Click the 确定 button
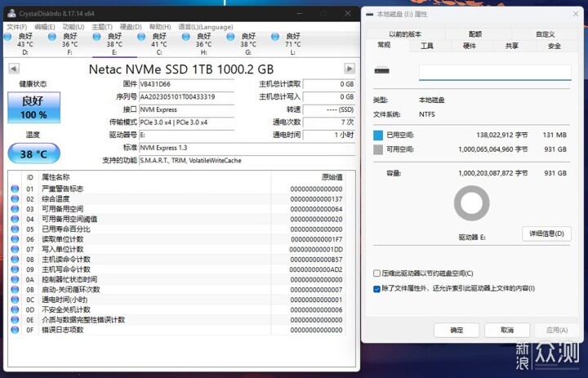The width and height of the screenshot is (588, 378). coord(457,330)
